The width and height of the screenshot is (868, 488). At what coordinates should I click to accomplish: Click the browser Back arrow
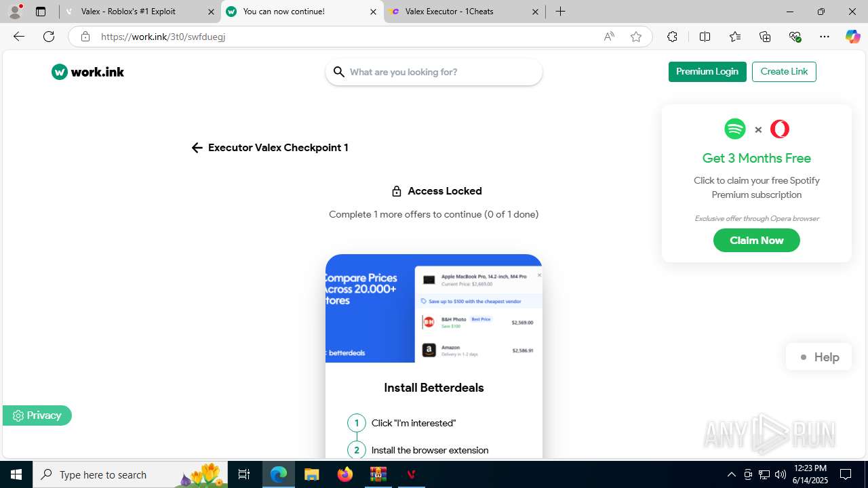[19, 37]
